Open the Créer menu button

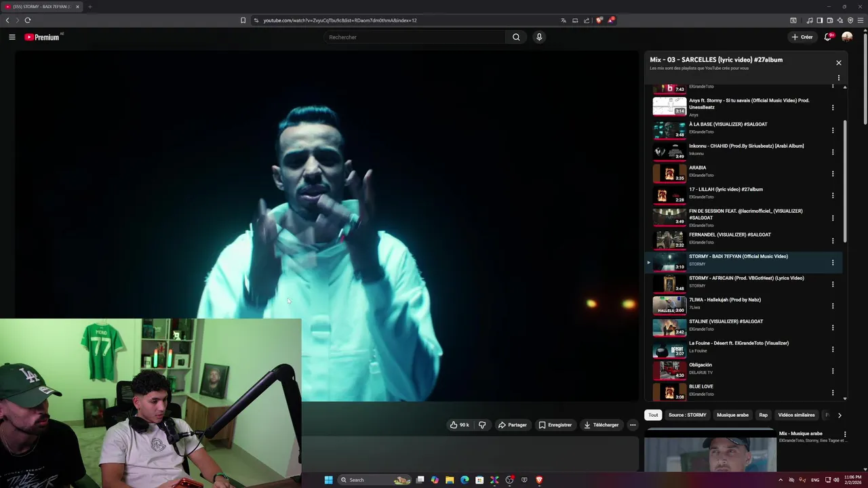pyautogui.click(x=802, y=37)
